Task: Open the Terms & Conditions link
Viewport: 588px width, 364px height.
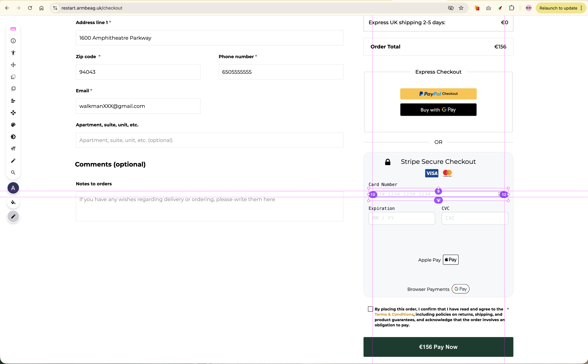Action: pos(394,314)
